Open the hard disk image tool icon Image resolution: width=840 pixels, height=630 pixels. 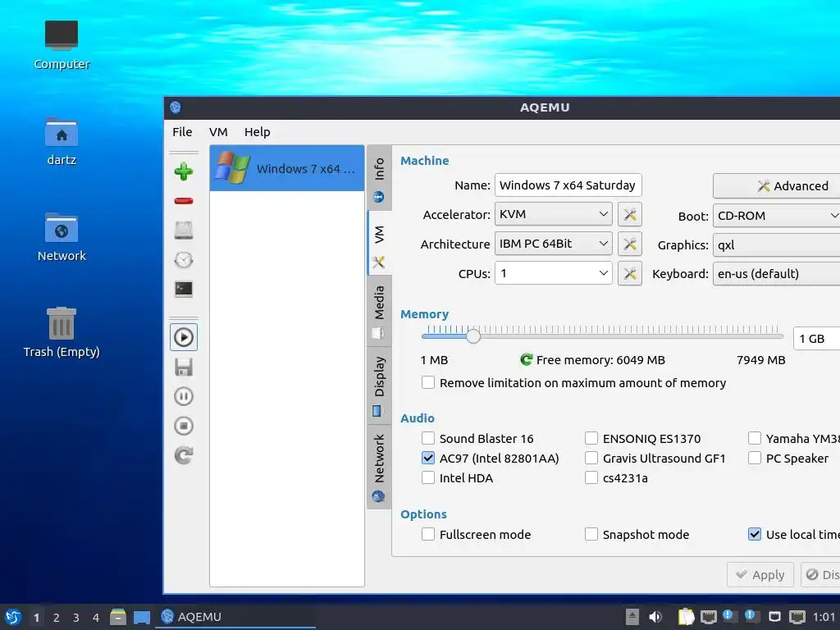point(184,230)
